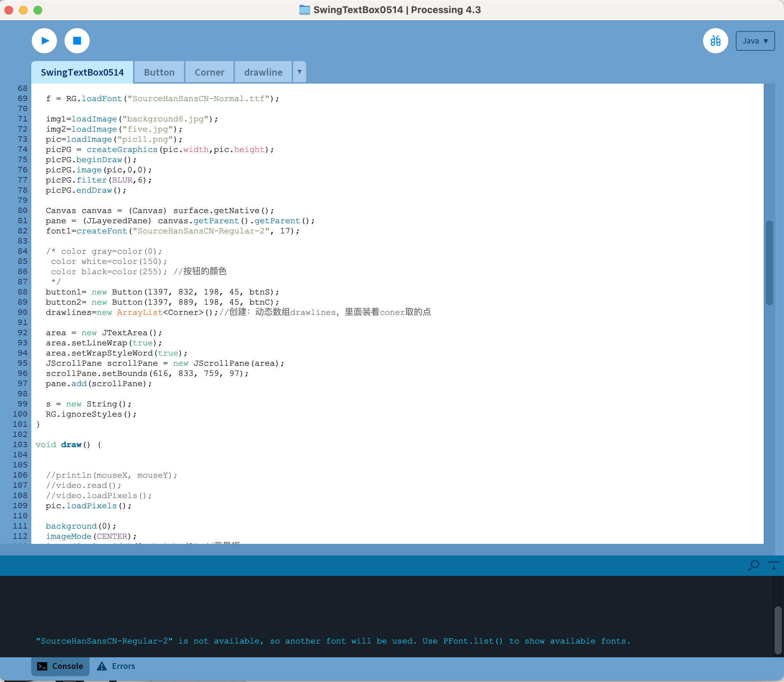Click the editor vertical scrollbar thumb
Screen dimensions: 784x682
point(769,262)
